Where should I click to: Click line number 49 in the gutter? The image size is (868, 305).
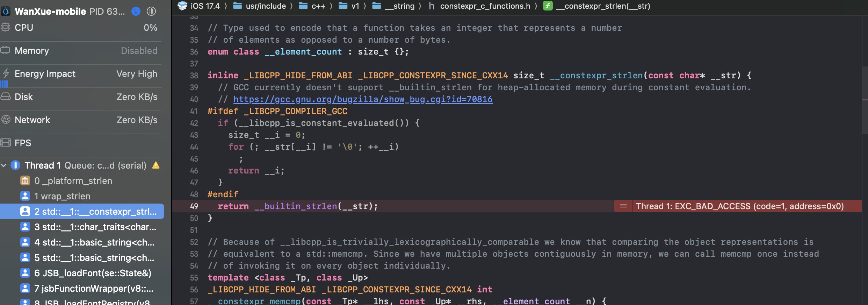[194, 206]
